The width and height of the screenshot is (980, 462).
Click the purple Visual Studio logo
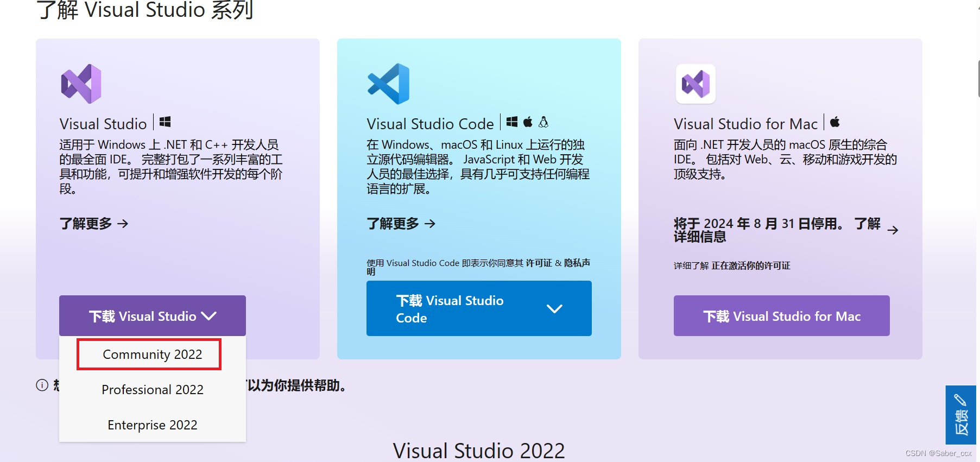[x=81, y=84]
